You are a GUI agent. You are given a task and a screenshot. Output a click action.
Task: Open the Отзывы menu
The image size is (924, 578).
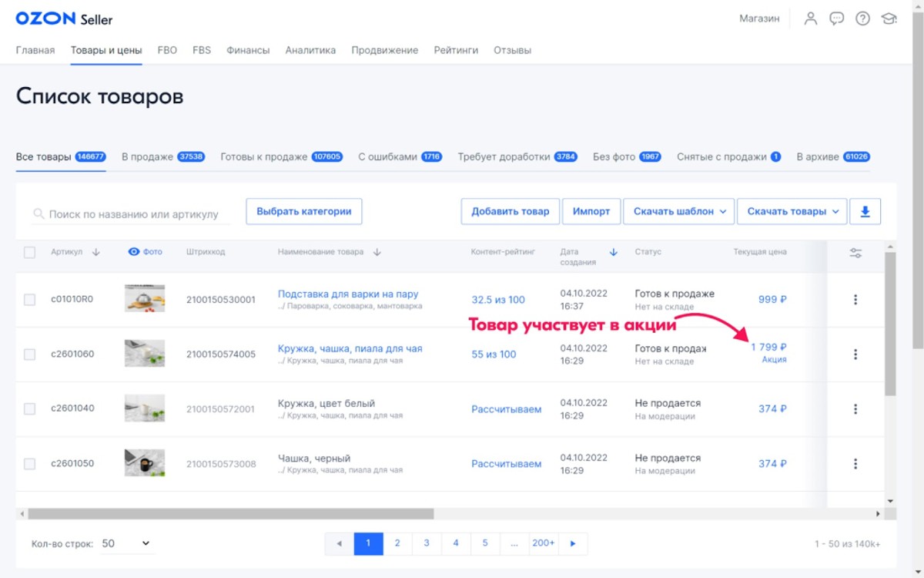(x=512, y=50)
